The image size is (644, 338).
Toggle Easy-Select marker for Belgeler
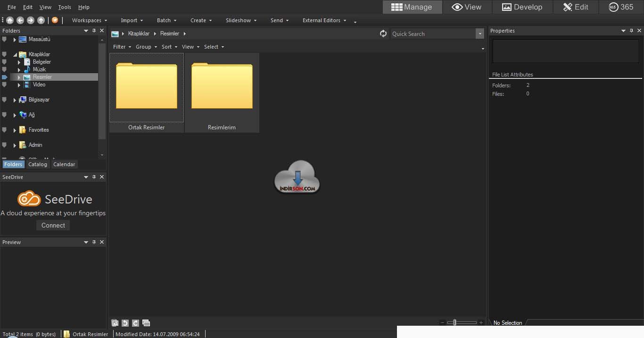4,62
